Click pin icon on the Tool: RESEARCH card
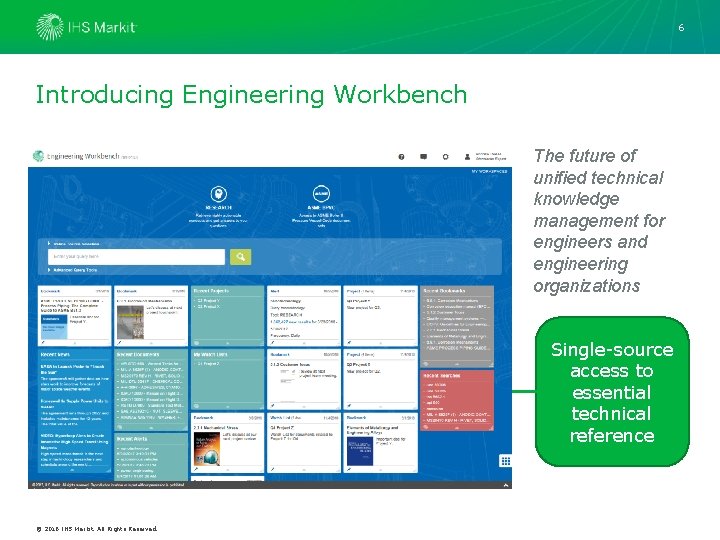This screenshot has height=540, width=720. pyautogui.click(x=273, y=343)
